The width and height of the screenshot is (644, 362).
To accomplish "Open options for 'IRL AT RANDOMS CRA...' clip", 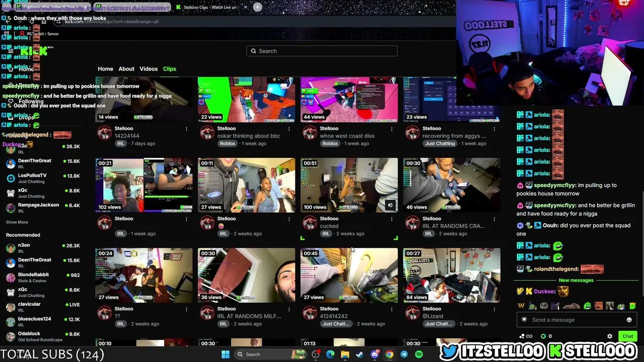I will click(x=494, y=219).
